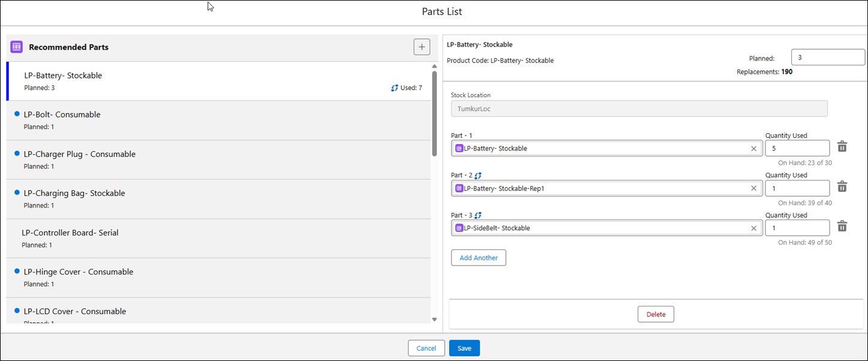Click Part - 2 lookup field
The image size is (868, 361).
click(607, 188)
